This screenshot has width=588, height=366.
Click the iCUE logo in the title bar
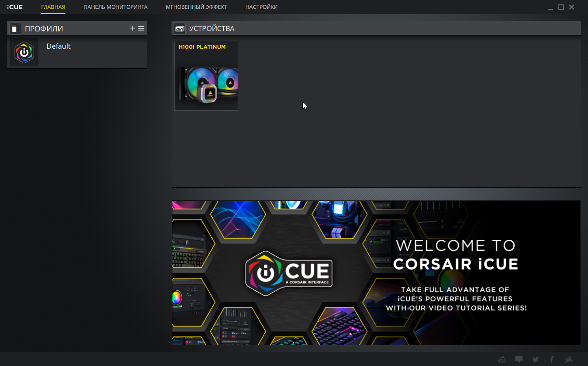click(x=15, y=7)
